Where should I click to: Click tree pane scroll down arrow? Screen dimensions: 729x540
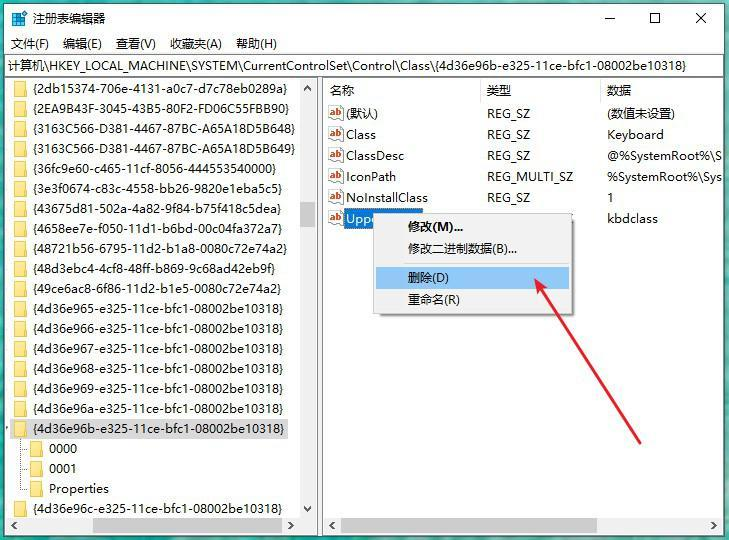[x=307, y=509]
